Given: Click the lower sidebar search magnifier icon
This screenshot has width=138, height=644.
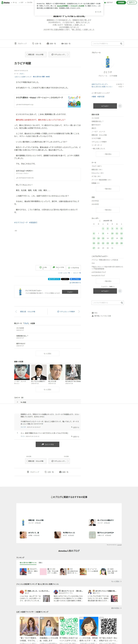Looking at the screenshot, I should 122,303.
